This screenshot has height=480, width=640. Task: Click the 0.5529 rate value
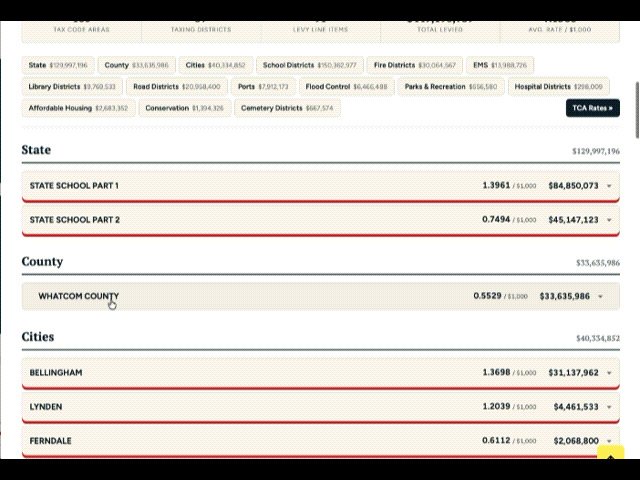pyautogui.click(x=487, y=296)
